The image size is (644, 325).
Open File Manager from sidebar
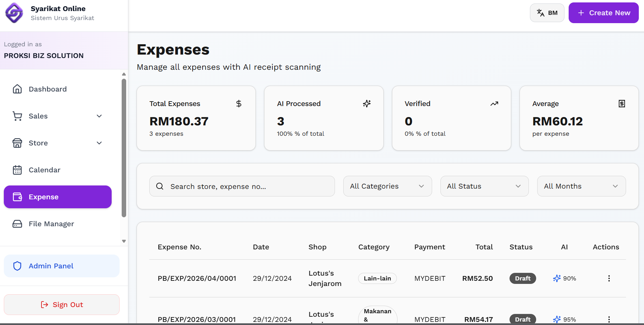[x=58, y=224]
